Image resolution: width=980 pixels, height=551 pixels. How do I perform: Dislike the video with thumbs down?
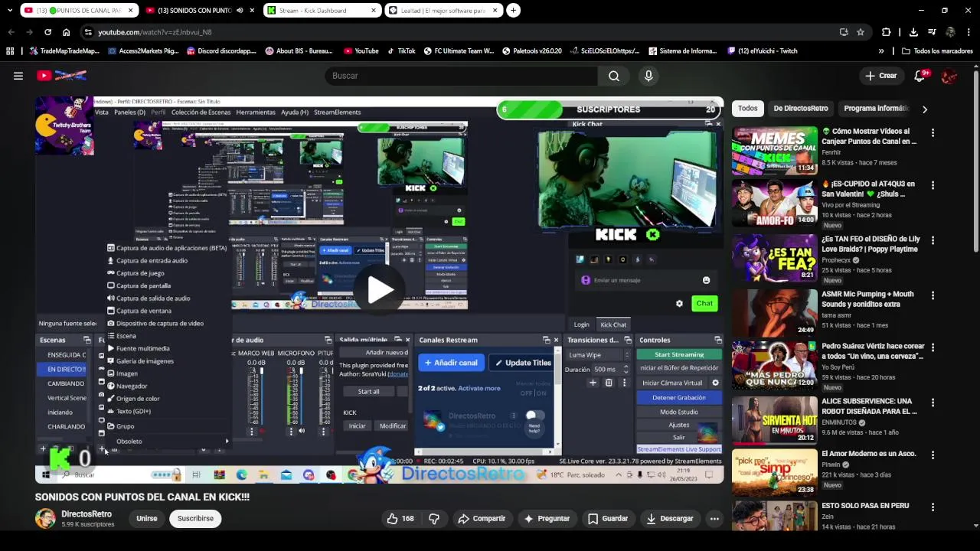tap(434, 518)
